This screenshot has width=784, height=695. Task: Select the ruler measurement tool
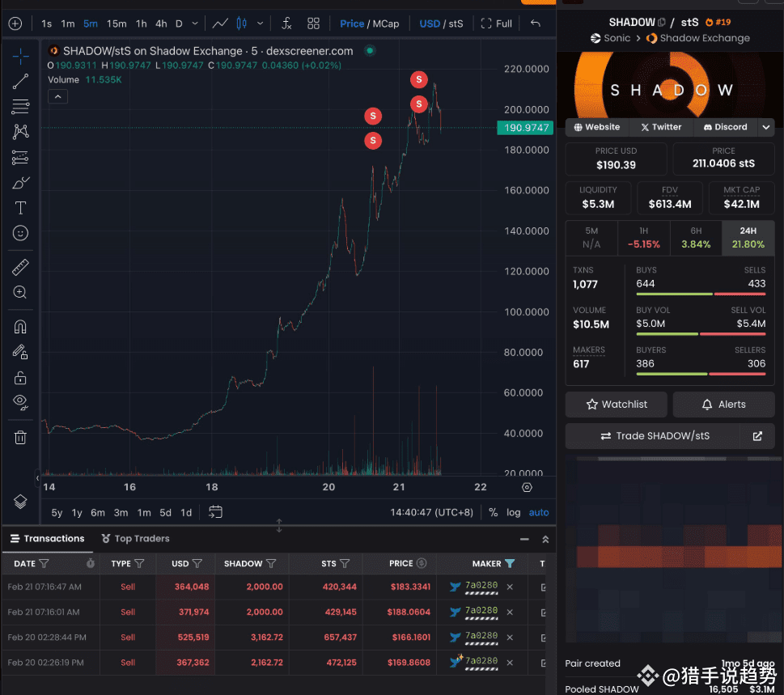20,266
